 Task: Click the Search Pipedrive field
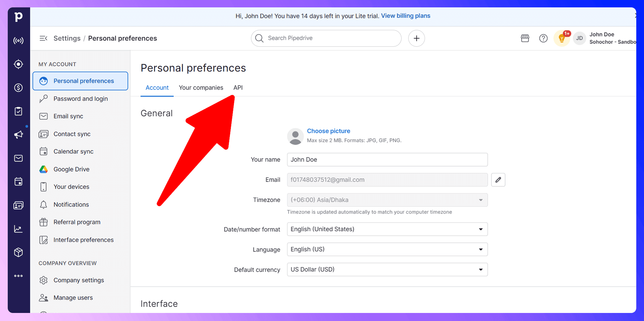326,38
